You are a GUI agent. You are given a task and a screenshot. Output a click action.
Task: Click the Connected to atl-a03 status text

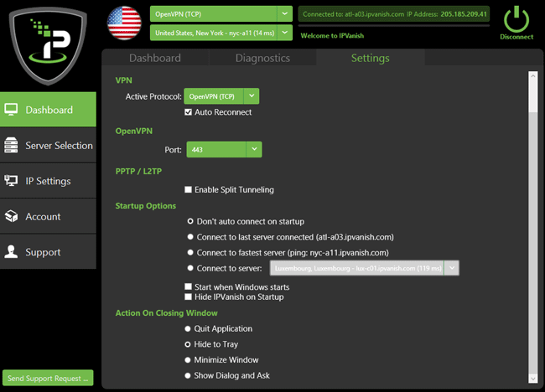pyautogui.click(x=353, y=14)
